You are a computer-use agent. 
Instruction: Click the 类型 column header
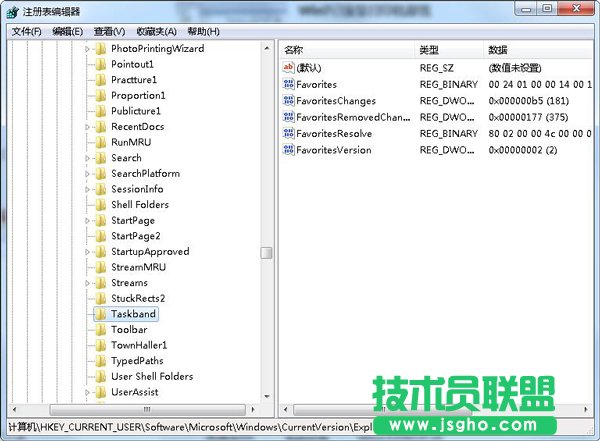tap(430, 50)
